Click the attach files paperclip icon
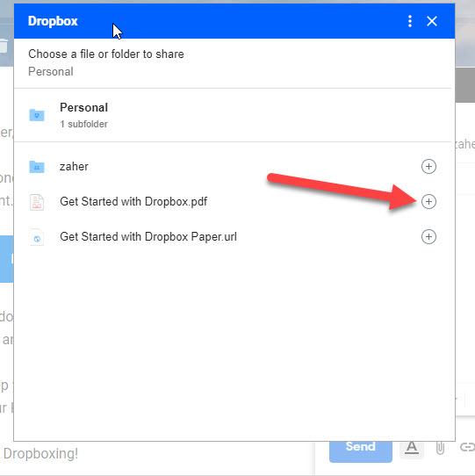The image size is (475, 476). click(x=440, y=448)
